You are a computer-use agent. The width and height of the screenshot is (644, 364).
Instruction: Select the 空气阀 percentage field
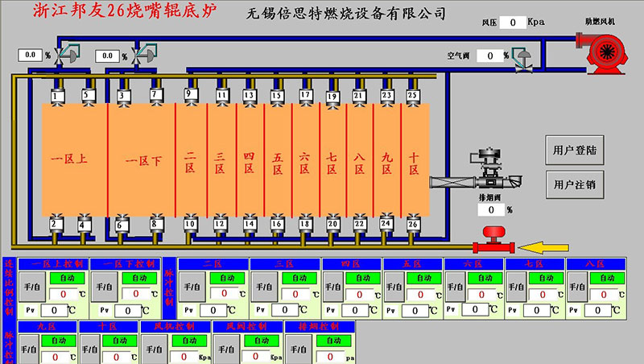point(489,56)
